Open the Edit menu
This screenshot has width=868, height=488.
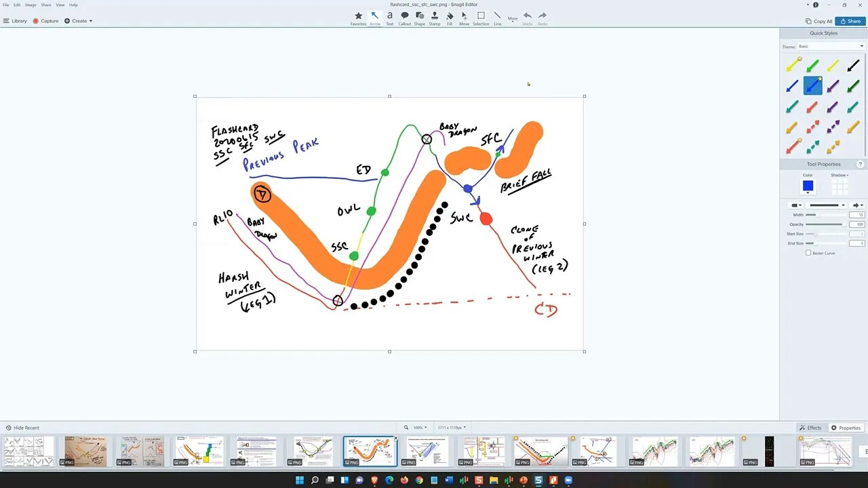17,5
